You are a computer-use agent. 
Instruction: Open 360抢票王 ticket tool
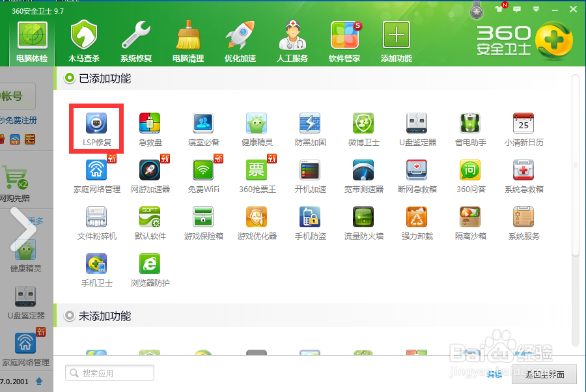257,176
